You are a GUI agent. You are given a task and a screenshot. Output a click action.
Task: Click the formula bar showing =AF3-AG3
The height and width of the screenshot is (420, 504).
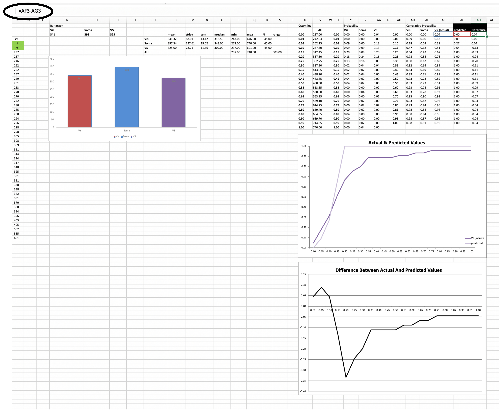click(x=30, y=11)
